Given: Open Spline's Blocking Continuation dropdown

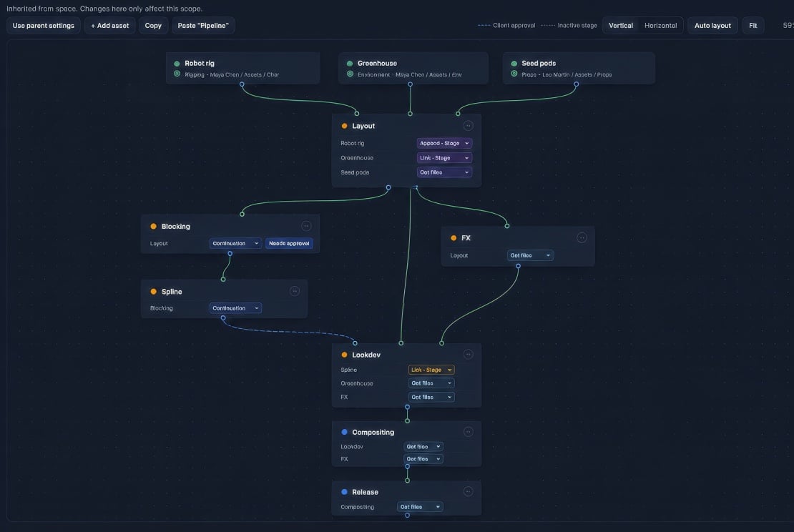Looking at the screenshot, I should [x=235, y=307].
